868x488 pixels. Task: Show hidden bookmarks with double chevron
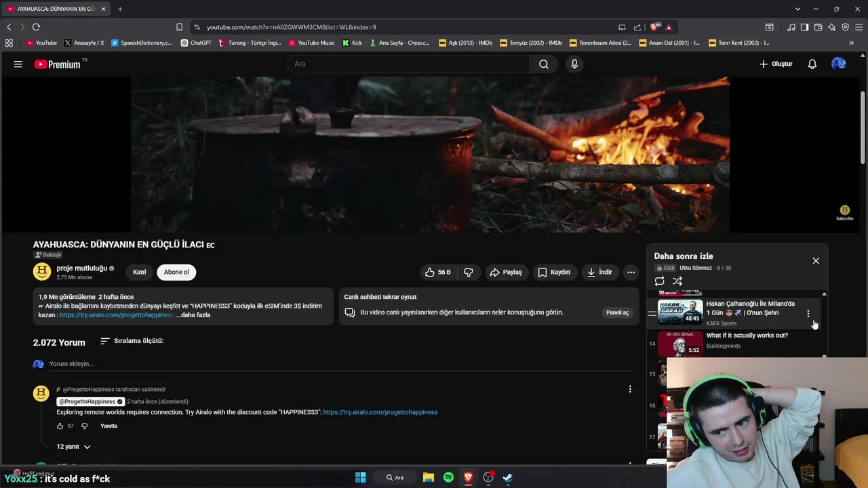point(851,43)
